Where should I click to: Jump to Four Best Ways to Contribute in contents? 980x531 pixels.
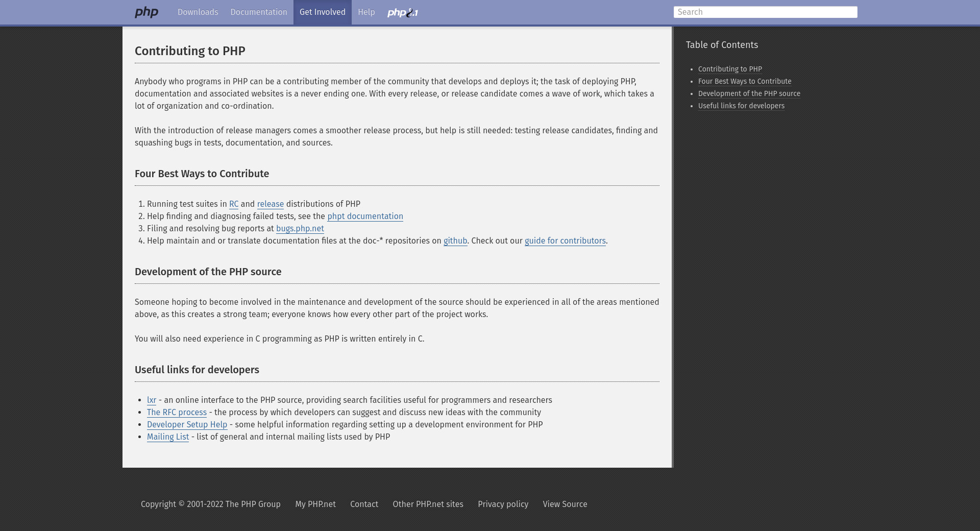click(744, 82)
